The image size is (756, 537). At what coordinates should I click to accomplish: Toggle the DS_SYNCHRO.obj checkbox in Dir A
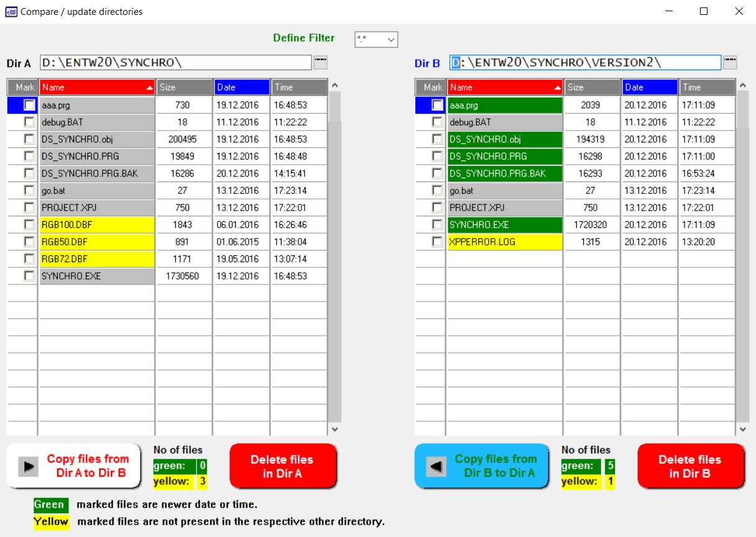(x=29, y=139)
